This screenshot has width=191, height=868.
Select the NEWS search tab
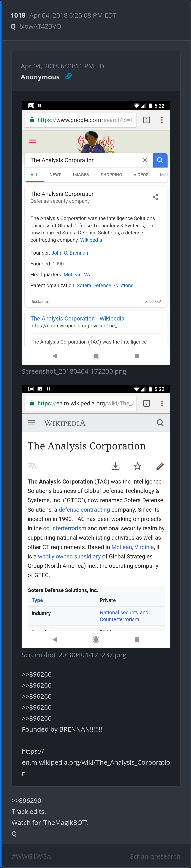pyautogui.click(x=55, y=175)
